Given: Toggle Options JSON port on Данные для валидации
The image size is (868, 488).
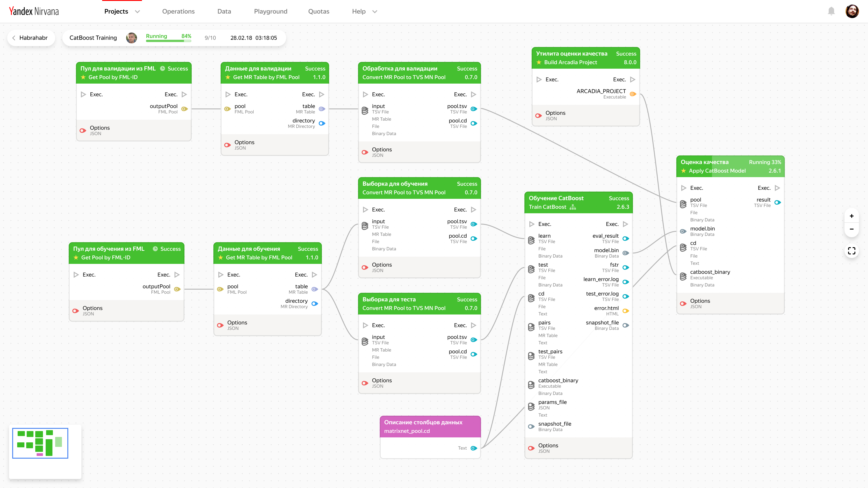Looking at the screenshot, I should [x=227, y=145].
